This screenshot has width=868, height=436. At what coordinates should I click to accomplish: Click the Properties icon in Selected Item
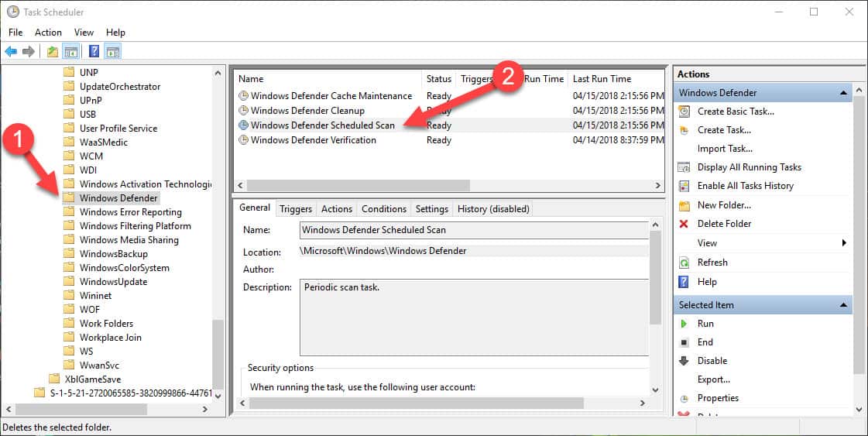point(684,398)
